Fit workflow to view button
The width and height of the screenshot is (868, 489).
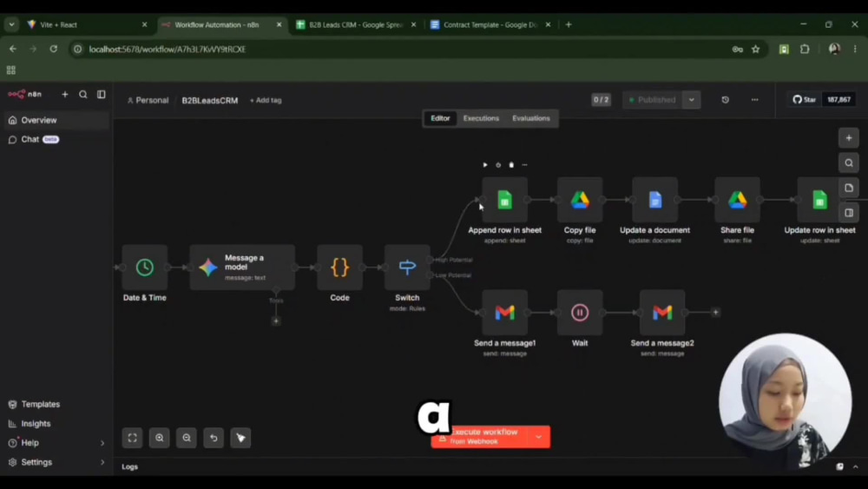(x=132, y=438)
